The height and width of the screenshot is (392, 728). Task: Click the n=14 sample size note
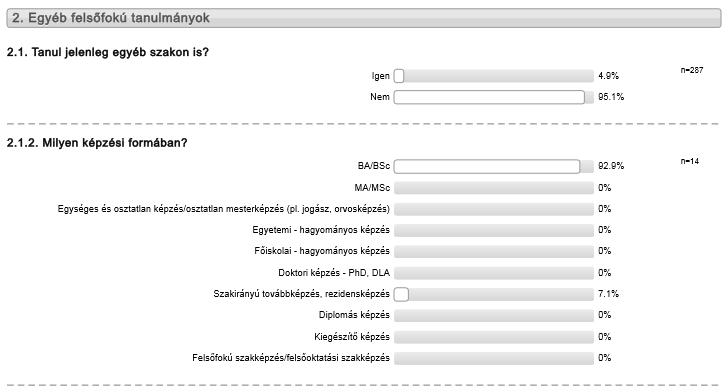click(x=690, y=161)
